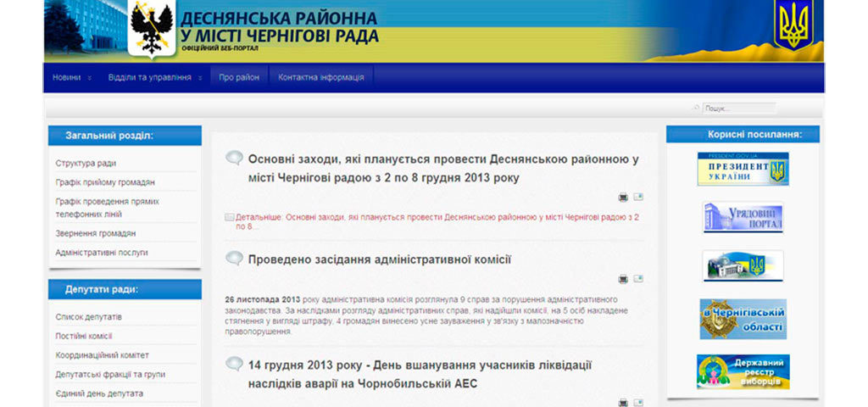Open Звернення громадян sidebar link

[96, 234]
